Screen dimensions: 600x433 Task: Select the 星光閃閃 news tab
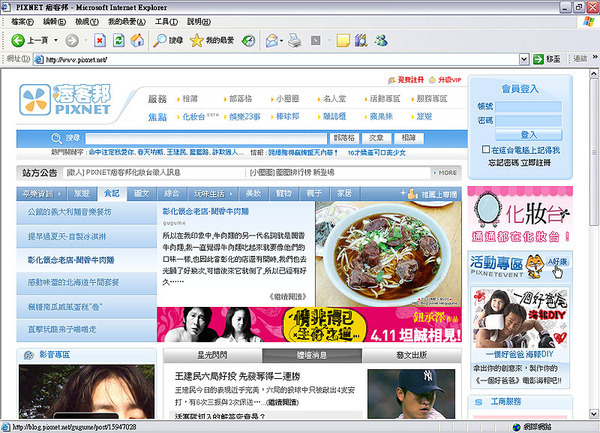(212, 355)
